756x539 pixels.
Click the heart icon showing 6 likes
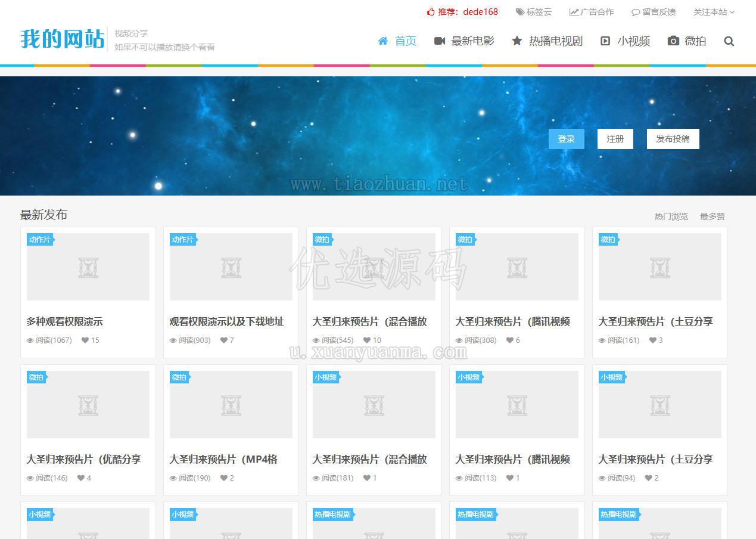point(510,340)
